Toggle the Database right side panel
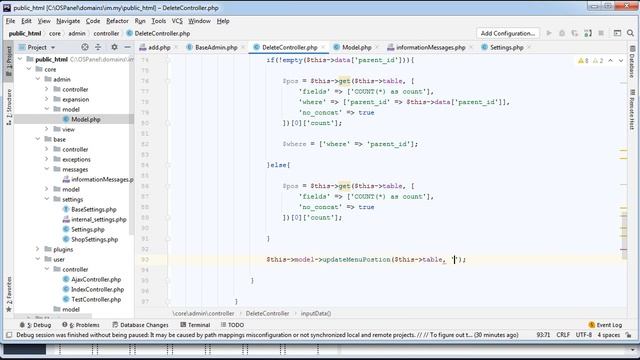This screenshot has width=640, height=360. [632, 61]
